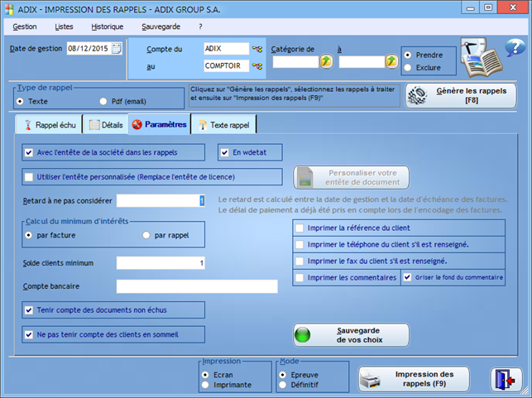Image resolution: width=532 pixels, height=398 pixels.
Task: Click the printer icon on Impression des rappels
Action: [370, 380]
